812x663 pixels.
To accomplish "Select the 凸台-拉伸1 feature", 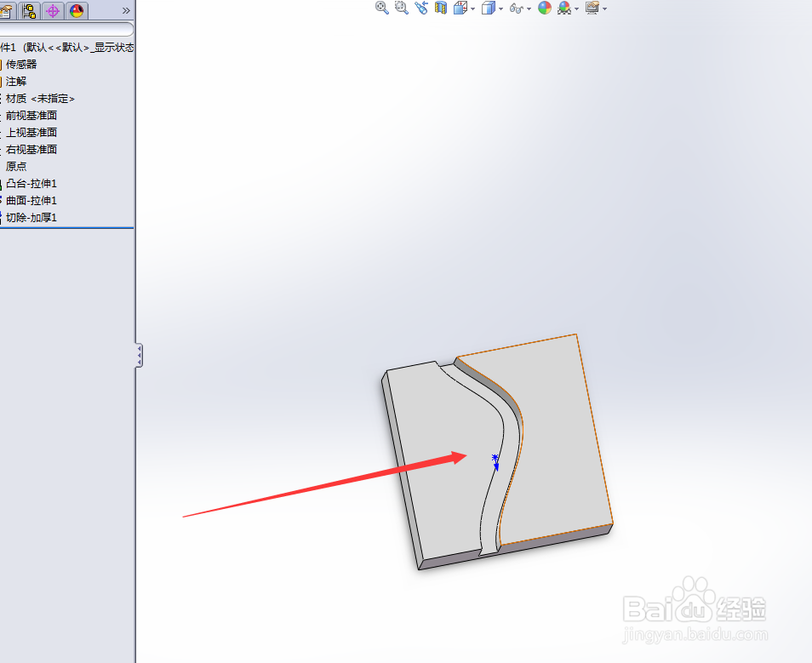I will pyautogui.click(x=31, y=183).
